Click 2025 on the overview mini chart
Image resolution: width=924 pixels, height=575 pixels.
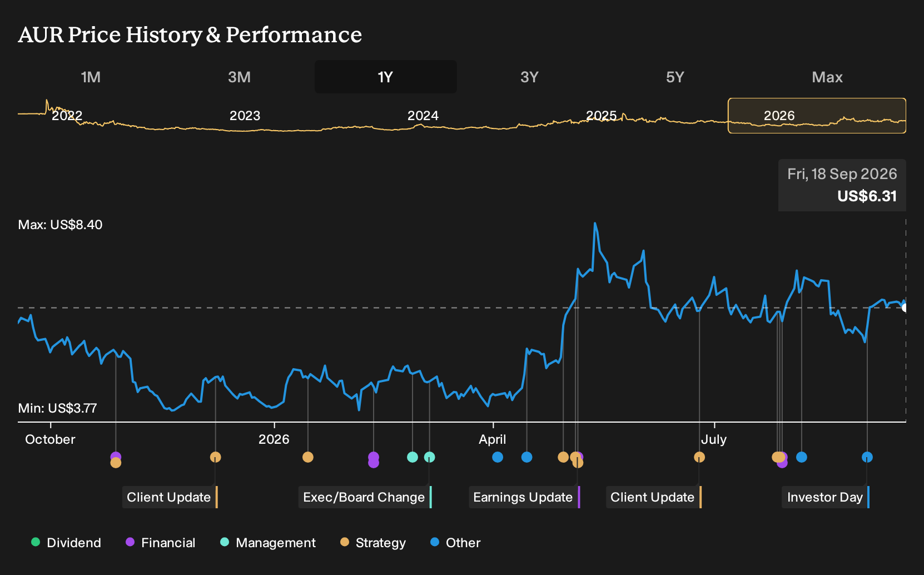tap(602, 116)
